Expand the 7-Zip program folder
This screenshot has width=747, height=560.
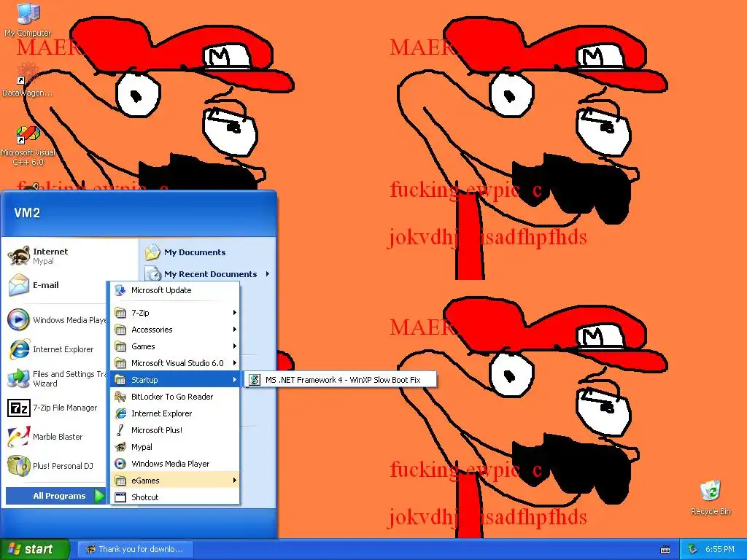tap(175, 312)
